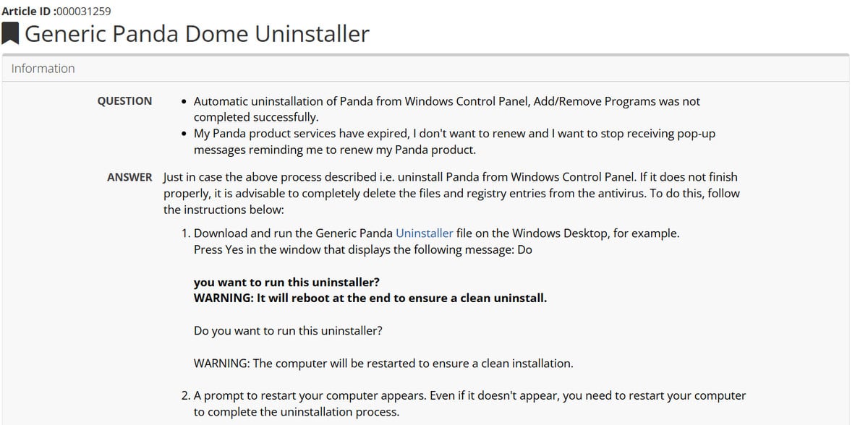Screen dimensions: 868x425
Task: Click the Generic Panda Dome Uninstaller heading
Action: [197, 34]
